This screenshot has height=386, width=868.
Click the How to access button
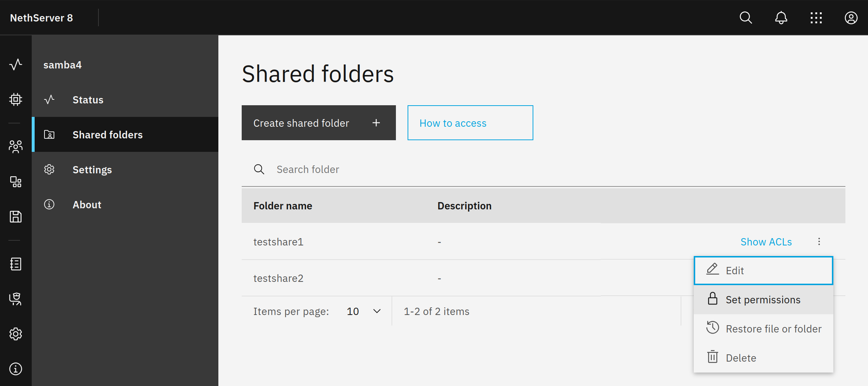[x=470, y=123]
